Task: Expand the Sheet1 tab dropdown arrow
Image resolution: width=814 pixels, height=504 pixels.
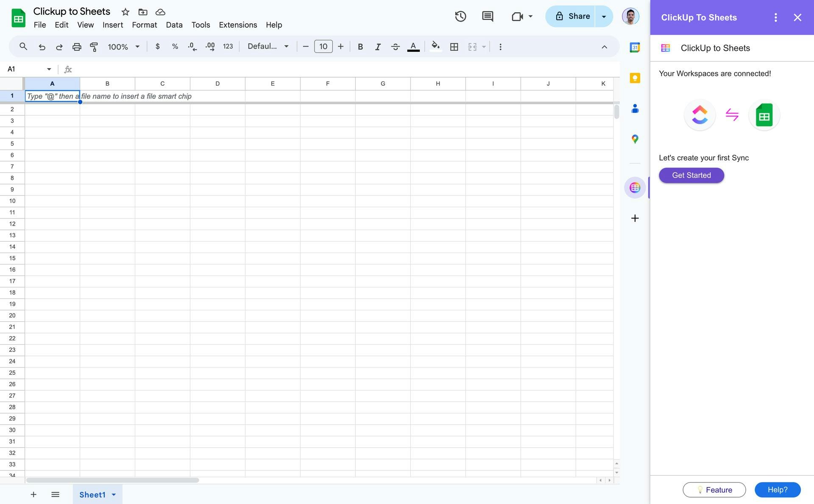Action: (114, 495)
